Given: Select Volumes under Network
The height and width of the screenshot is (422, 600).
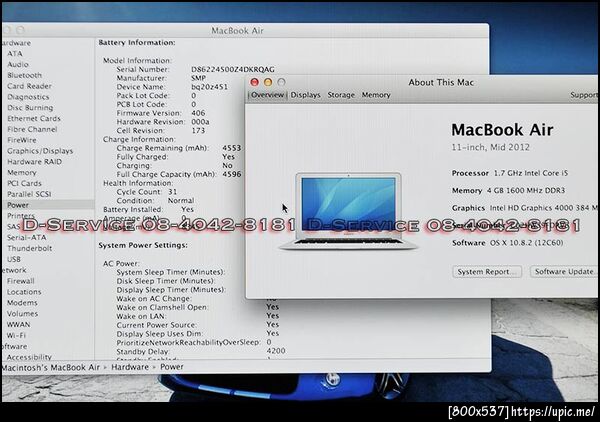Looking at the screenshot, I should tap(23, 313).
